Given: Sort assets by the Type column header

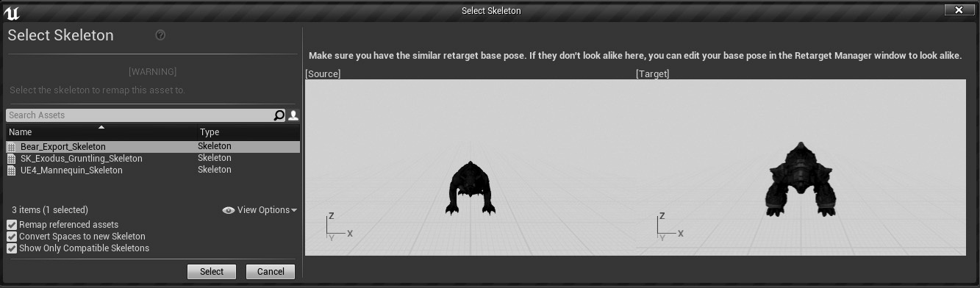Looking at the screenshot, I should [248, 132].
